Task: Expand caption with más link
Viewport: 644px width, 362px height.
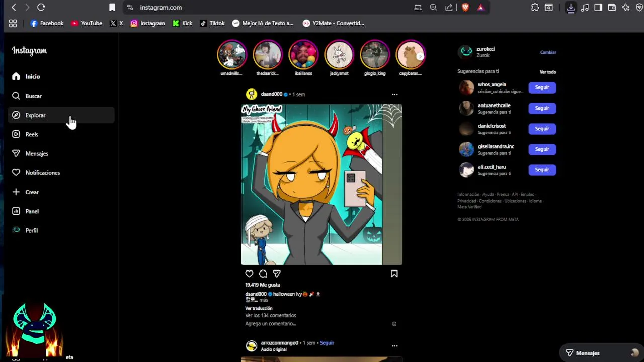Action: (264, 300)
